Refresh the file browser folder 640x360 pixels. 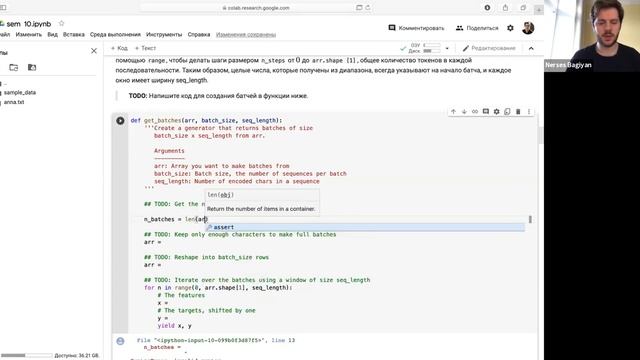[14, 67]
